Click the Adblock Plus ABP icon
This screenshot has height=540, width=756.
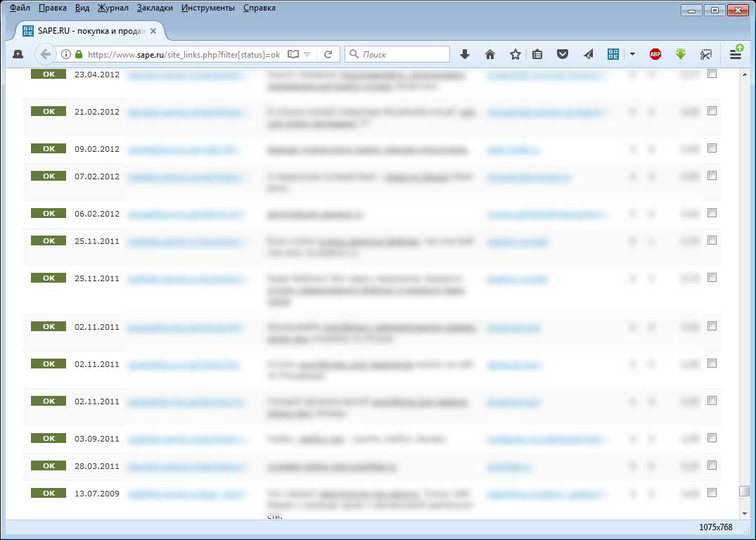tap(655, 54)
